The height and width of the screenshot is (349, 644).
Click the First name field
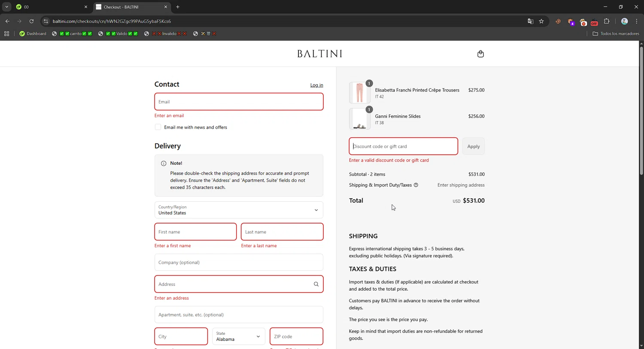click(x=195, y=232)
